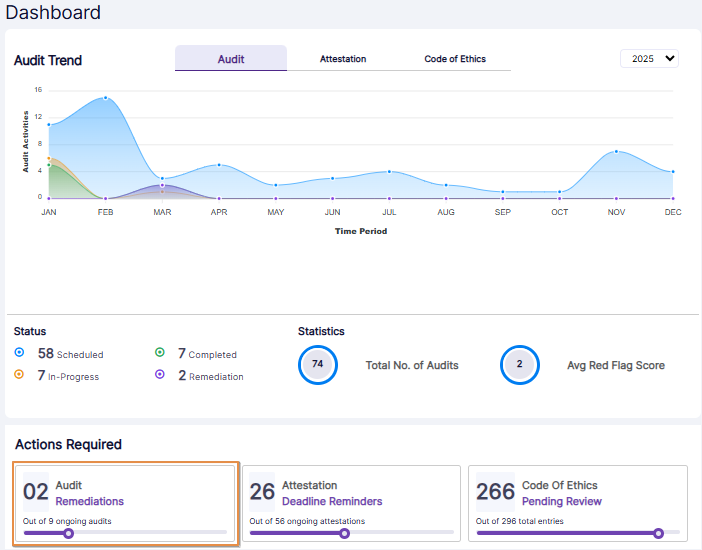The height and width of the screenshot is (550, 702).
Task: Click the Code Of Ethics progress slider handle
Action: 658,533
